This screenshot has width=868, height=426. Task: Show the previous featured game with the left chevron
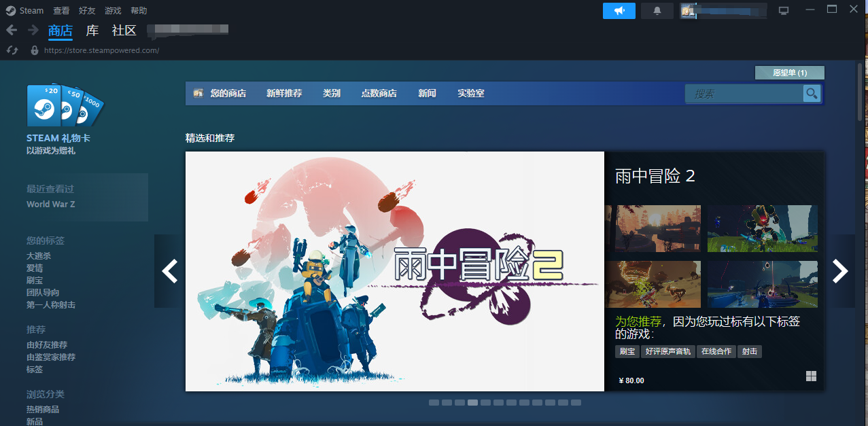[x=170, y=271]
